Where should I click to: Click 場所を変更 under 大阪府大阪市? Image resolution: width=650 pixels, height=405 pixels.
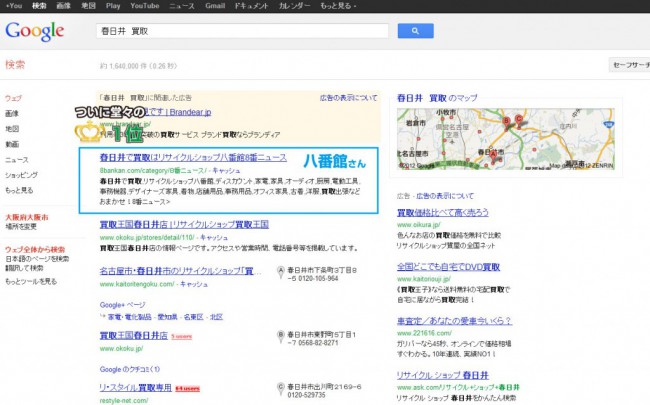coord(21,226)
